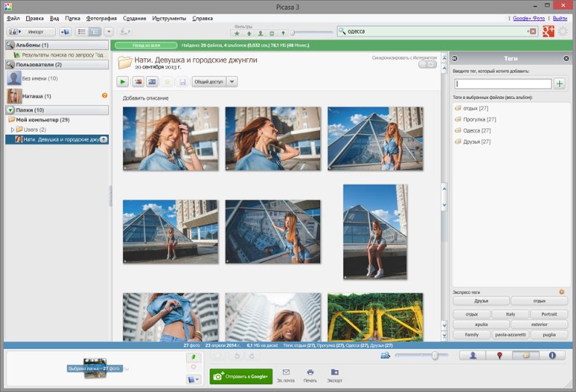This screenshot has height=392, width=576.
Task: Click the Send to Google+ button
Action: (x=241, y=376)
